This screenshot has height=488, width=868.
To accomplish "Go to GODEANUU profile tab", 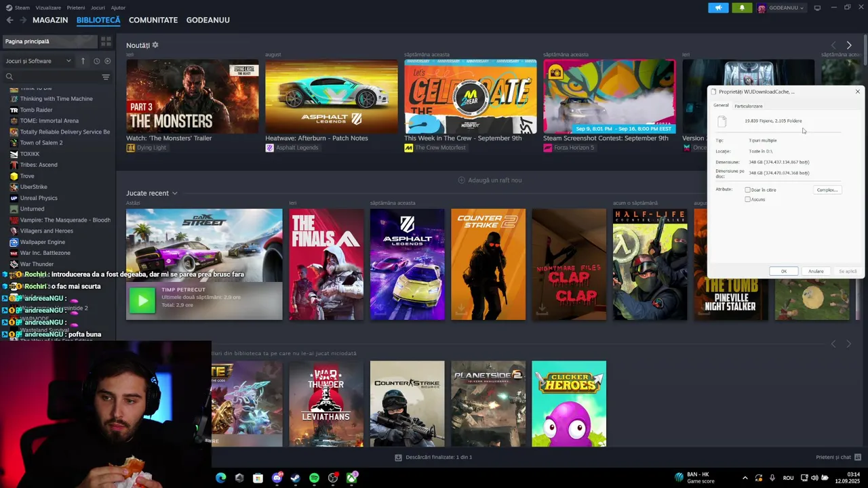I will coord(208,20).
